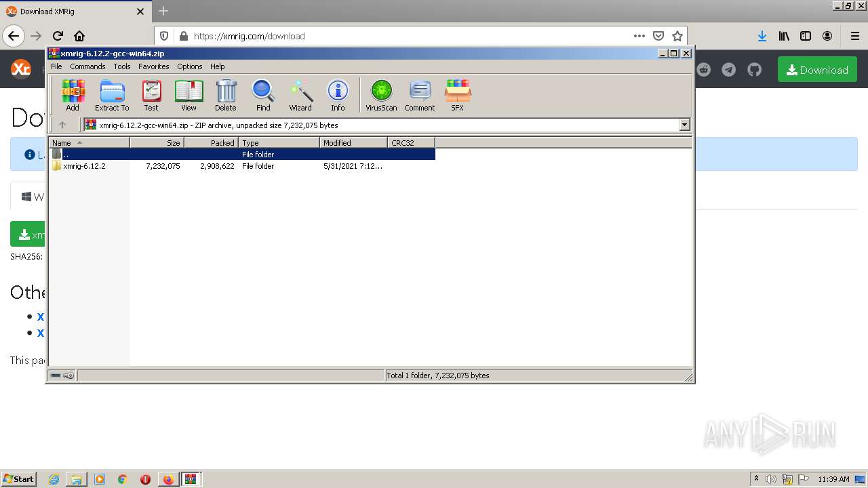Open Firefox downloads arrow icon

coord(762,36)
